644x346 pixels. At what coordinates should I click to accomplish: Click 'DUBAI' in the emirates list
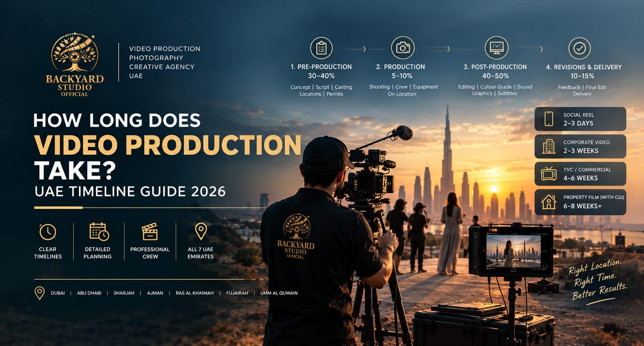[58, 293]
